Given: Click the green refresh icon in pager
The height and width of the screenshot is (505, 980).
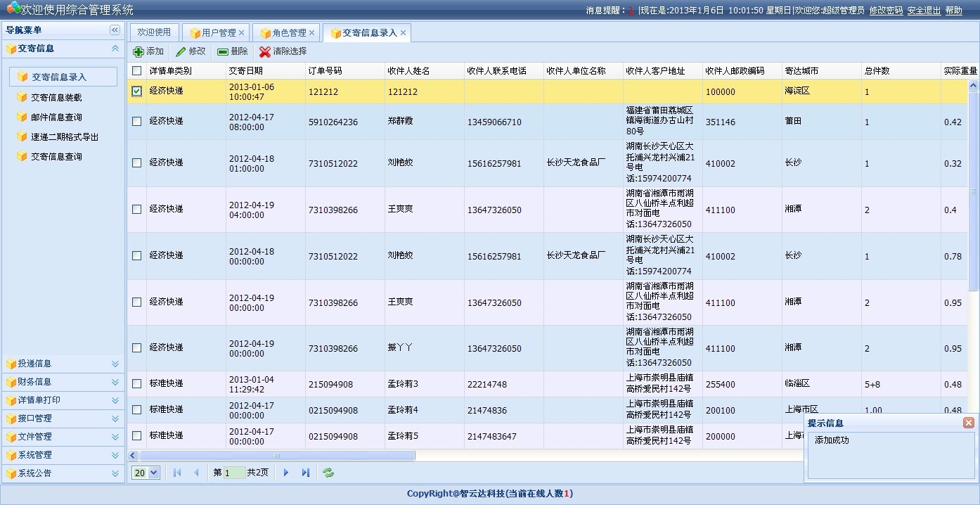Looking at the screenshot, I should (328, 473).
